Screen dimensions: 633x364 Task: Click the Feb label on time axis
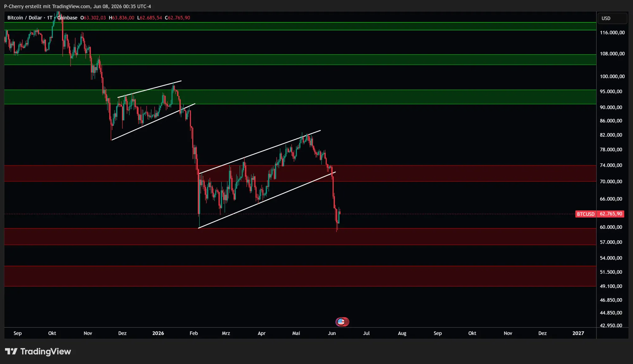coord(194,333)
